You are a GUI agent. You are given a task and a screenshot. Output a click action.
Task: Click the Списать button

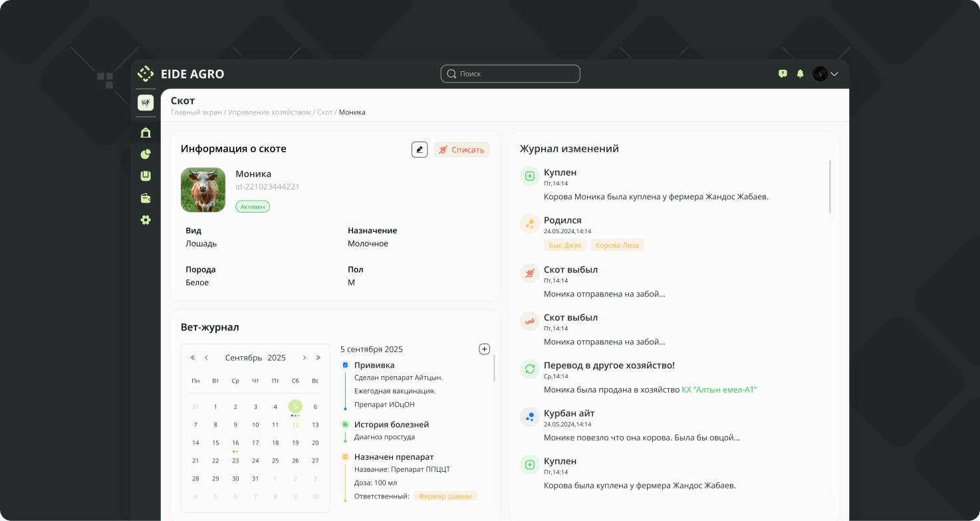(461, 150)
